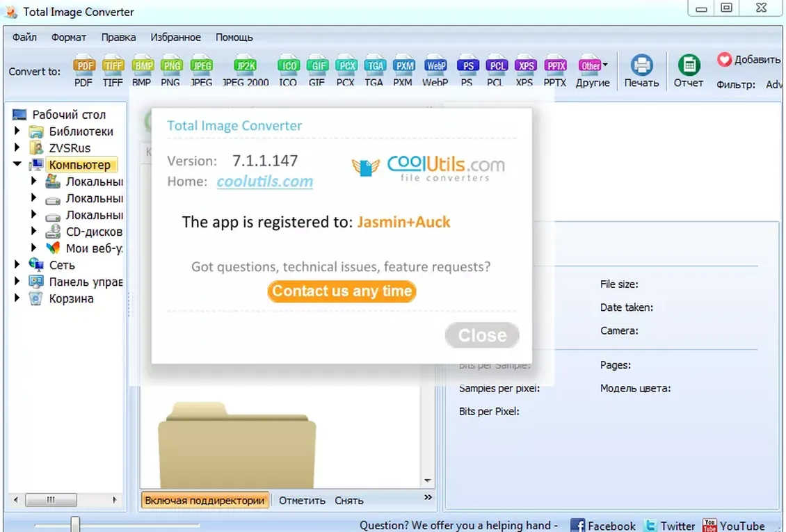Expand Сеть tree node
Screen dimensions: 786x532
[17, 264]
